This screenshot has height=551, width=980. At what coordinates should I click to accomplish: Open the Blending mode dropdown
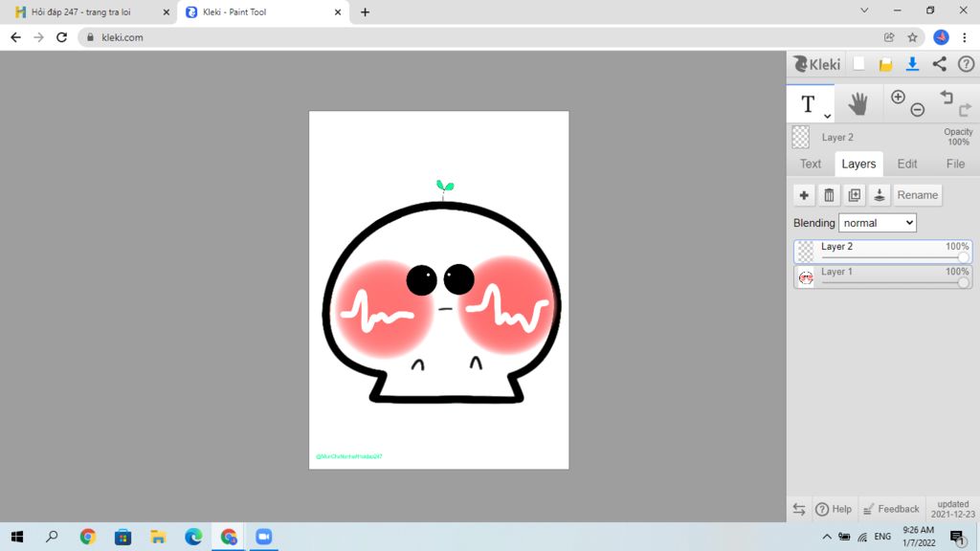point(877,223)
